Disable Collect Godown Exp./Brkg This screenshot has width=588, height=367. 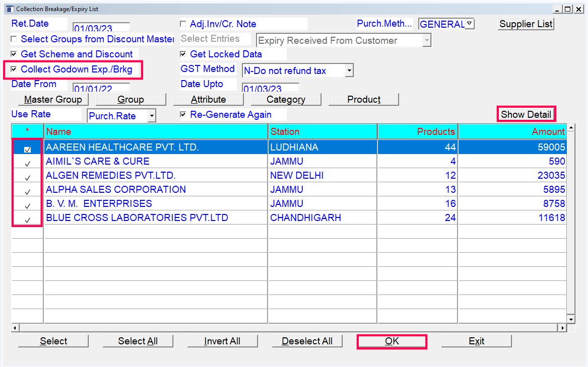[15, 69]
